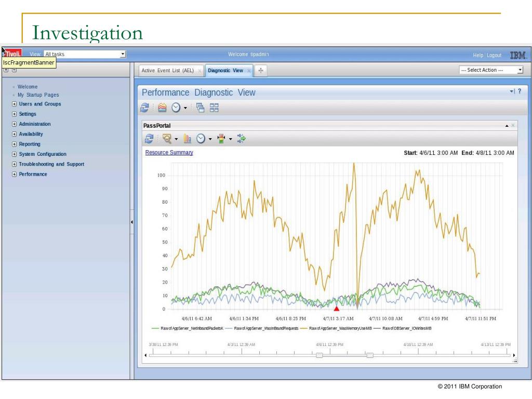Close the Diagnostic View tab
This screenshot has height=399, width=532.
[249, 71]
